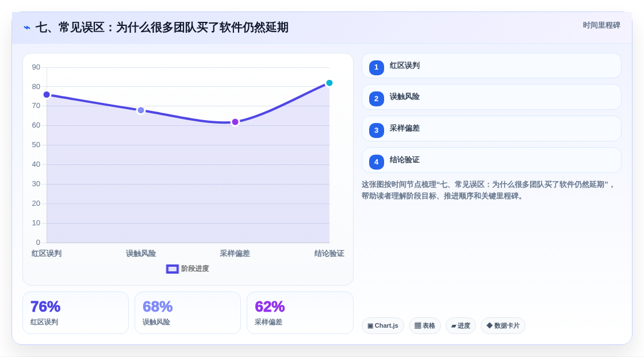Click the x-axis label 结论验证
The image size is (644, 357).
tap(329, 254)
